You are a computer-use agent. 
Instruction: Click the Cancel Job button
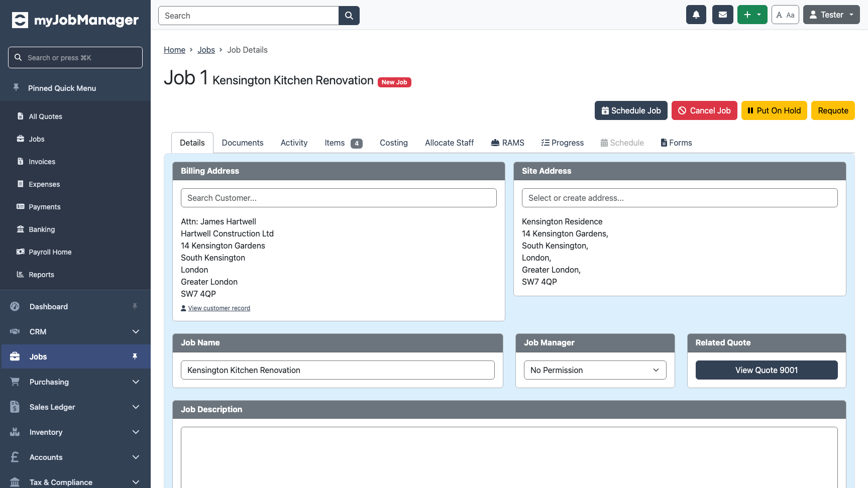[704, 110]
